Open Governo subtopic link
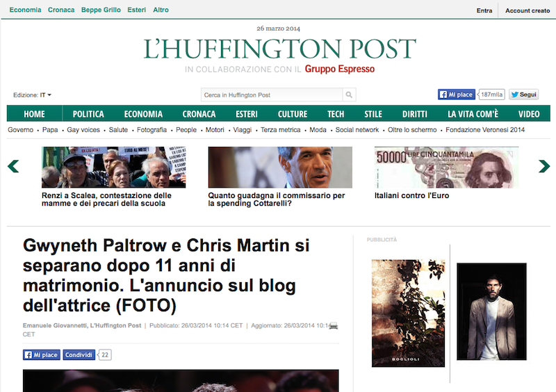The width and height of the screenshot is (556, 392). click(21, 130)
